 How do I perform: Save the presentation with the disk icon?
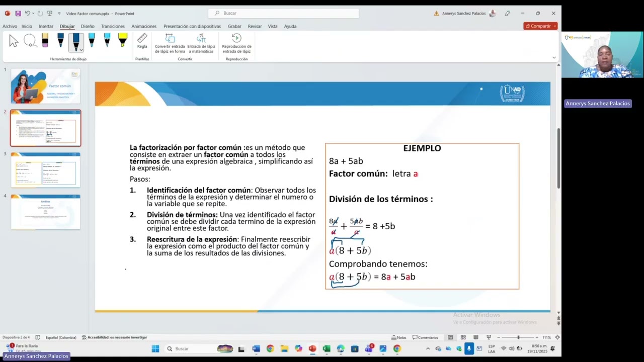18,14
